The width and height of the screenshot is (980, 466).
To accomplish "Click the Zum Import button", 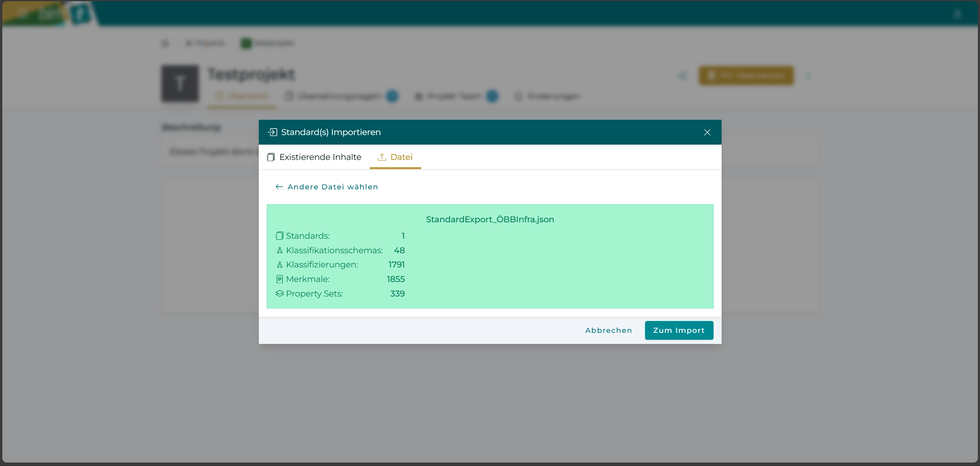I will 679,330.
